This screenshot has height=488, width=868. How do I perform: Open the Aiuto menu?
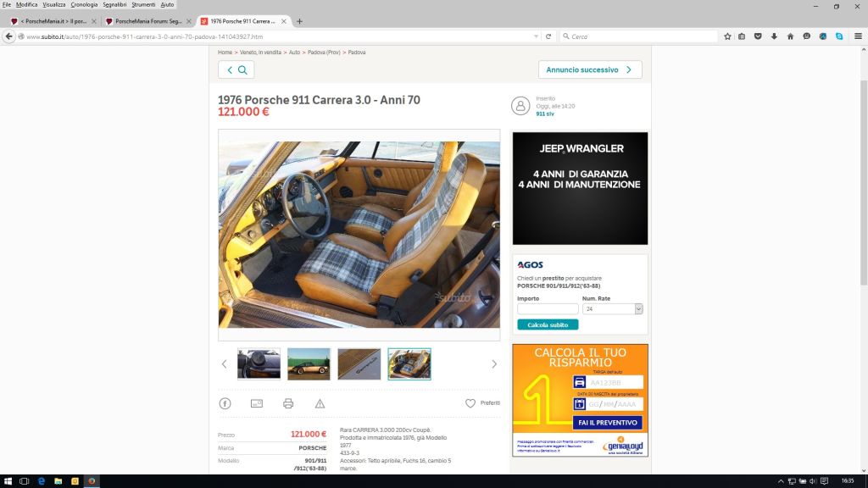pyautogui.click(x=167, y=4)
